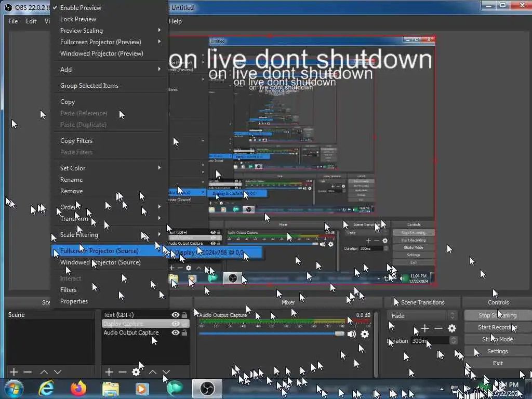Move source up in sources list
Screen dimensions: 532x399
pos(153,372)
